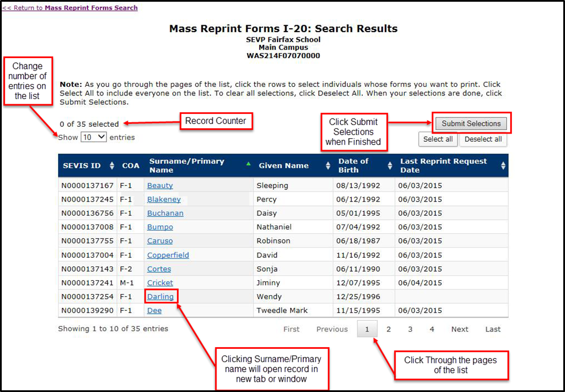This screenshot has width=565, height=392.
Task: Click given name Sleeping cell
Action: point(293,185)
